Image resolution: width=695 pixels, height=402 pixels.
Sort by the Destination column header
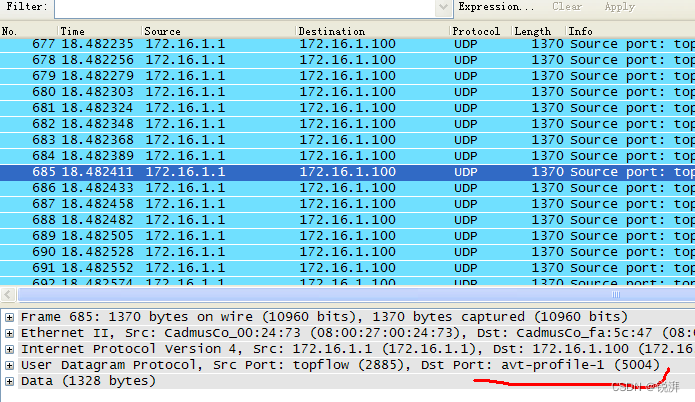click(372, 31)
